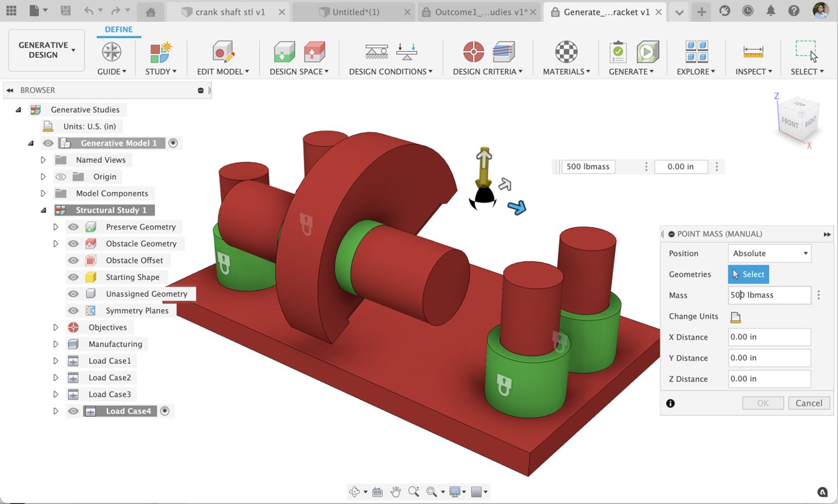This screenshot has width=838, height=504.
Task: Open the data panel grid icon
Action: coord(12,11)
